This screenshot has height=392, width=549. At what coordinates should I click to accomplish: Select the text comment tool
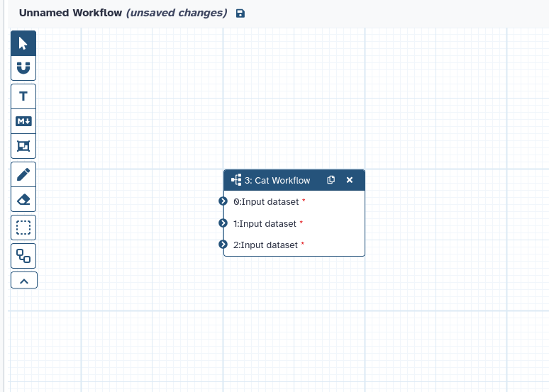pyautogui.click(x=23, y=96)
